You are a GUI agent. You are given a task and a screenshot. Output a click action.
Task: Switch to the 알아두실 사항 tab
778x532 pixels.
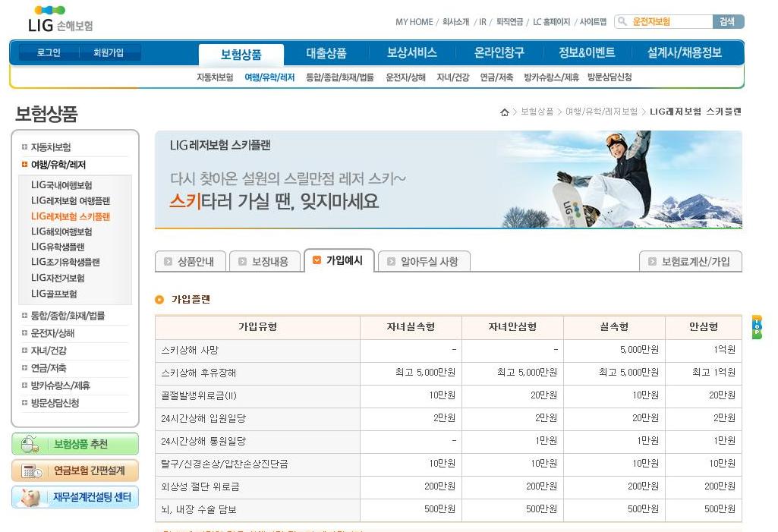(424, 261)
